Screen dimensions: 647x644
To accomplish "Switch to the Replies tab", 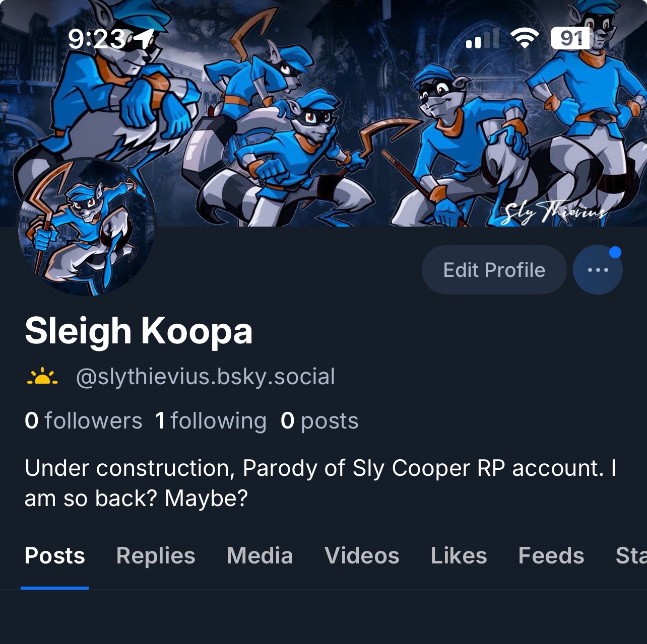I will [x=156, y=556].
